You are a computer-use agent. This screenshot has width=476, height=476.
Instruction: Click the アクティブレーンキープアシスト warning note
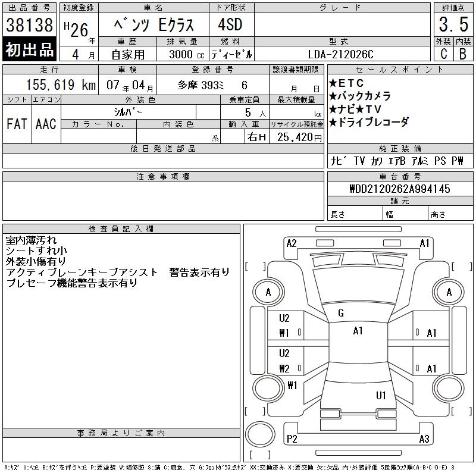118,273
